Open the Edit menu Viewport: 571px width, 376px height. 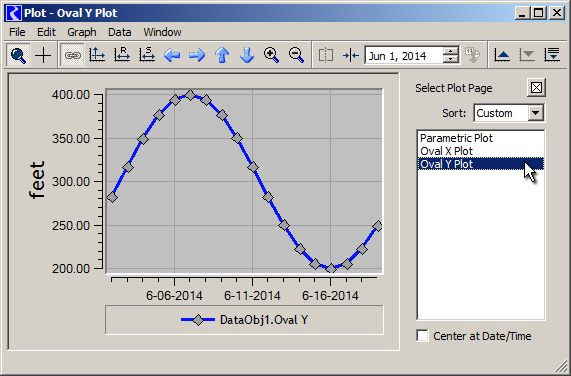click(46, 32)
